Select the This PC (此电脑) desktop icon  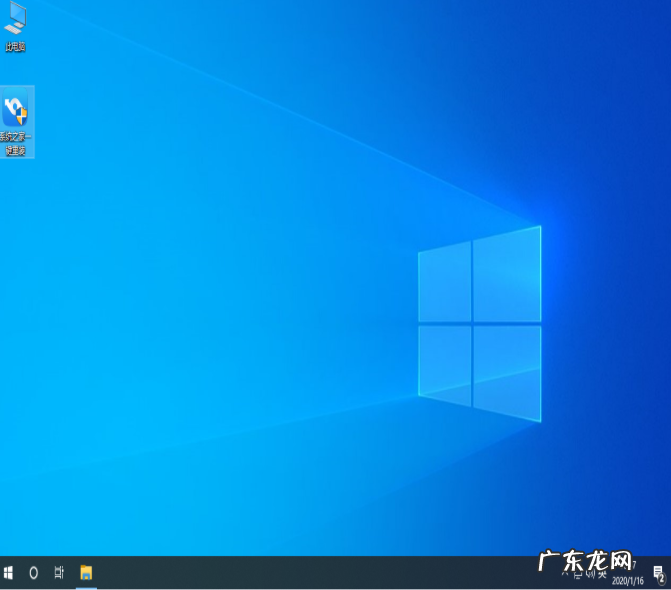click(15, 27)
